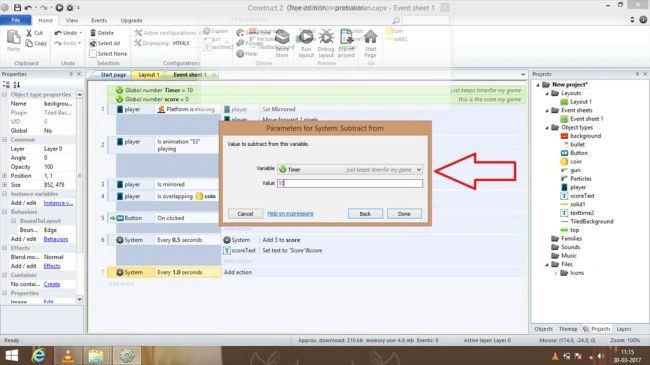Image resolution: width=650 pixels, height=365 pixels.
Task: Open the Help on expressions link
Action: coord(290,214)
